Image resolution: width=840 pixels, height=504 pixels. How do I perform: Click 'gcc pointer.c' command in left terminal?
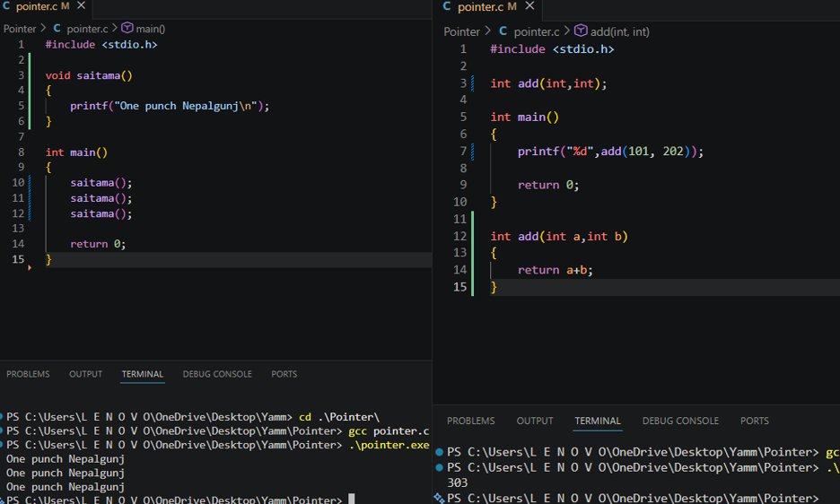389,431
